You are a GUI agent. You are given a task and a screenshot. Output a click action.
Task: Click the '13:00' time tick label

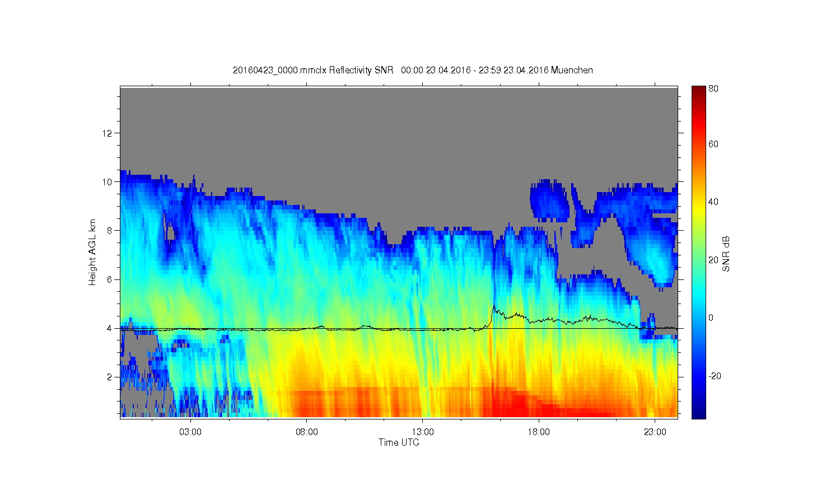click(x=423, y=432)
